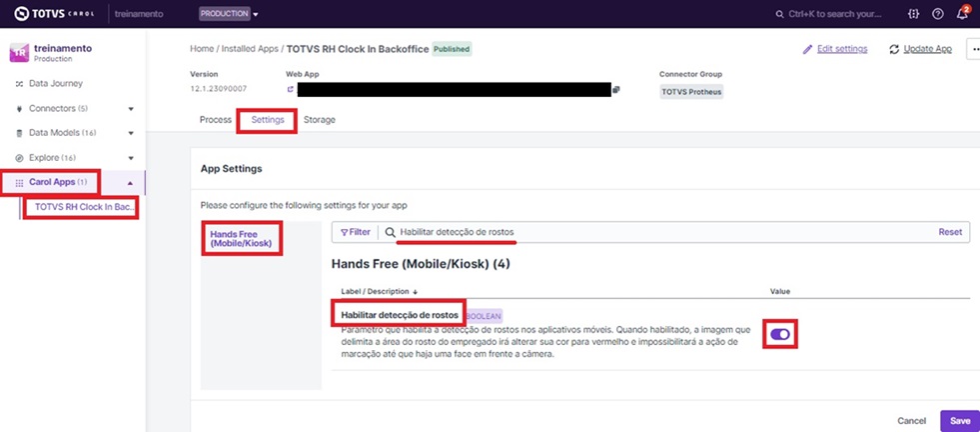
Task: Click the Explore compass icon
Action: pos(19,158)
